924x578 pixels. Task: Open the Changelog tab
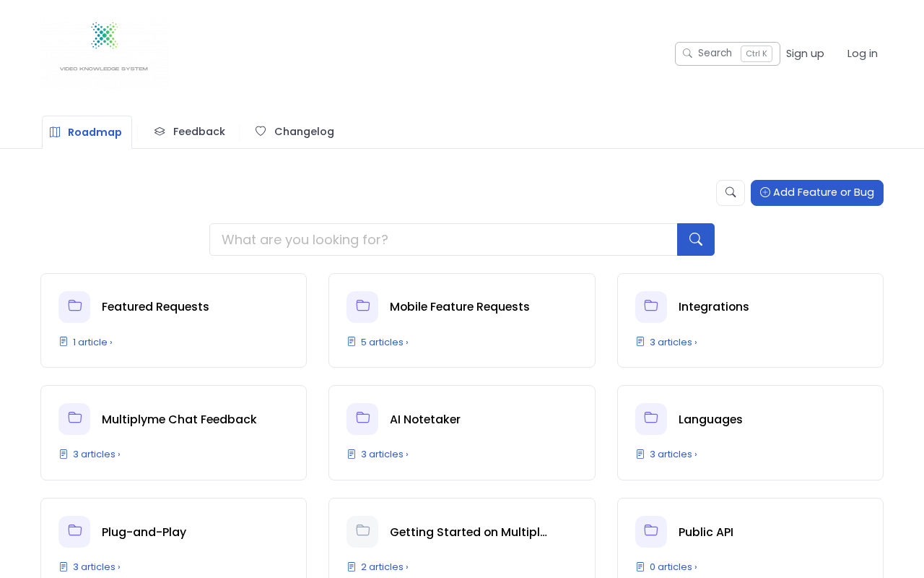pos(295,131)
